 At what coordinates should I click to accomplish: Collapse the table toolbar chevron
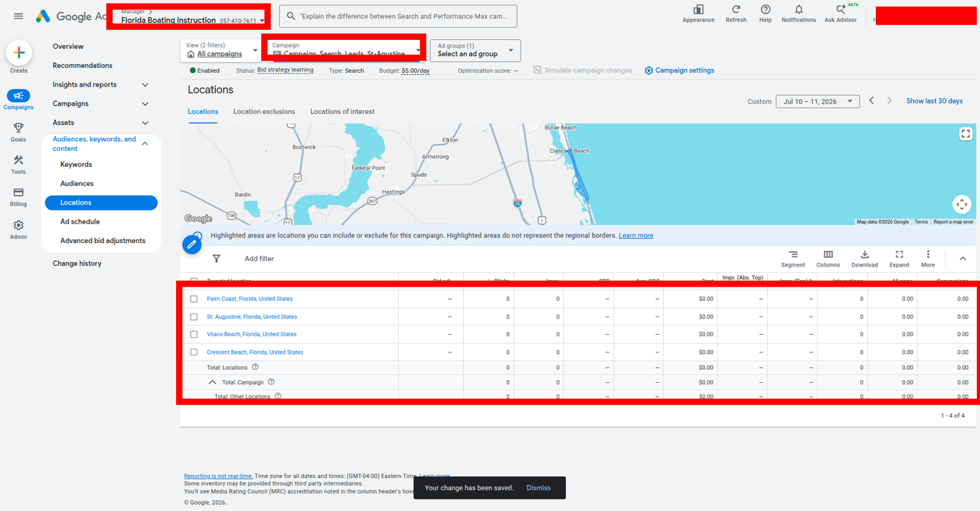pos(963,259)
